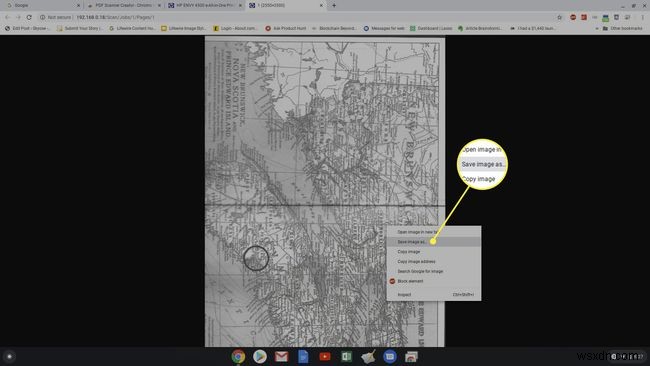Click the green calendar extension icon
The width and height of the screenshot is (650, 366).
[x=606, y=18]
